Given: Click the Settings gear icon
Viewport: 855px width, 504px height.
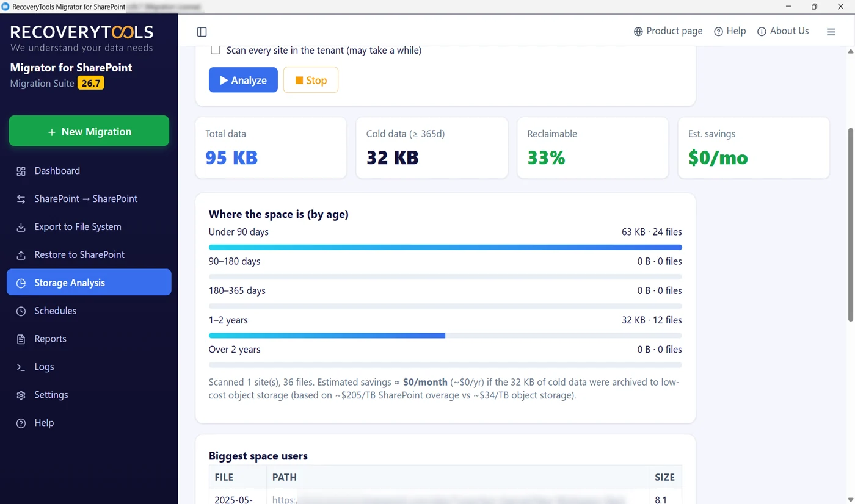Looking at the screenshot, I should click(21, 395).
